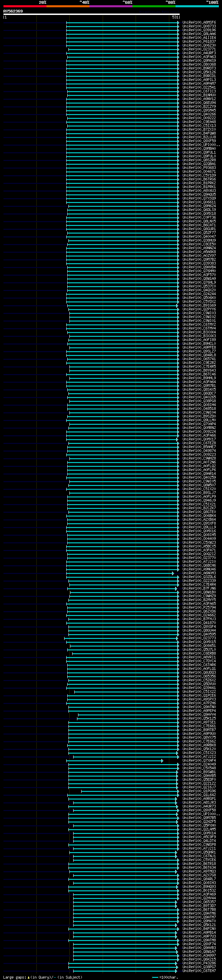Select hit UniRef100_B9IG69
222x980 pixels.
[199, 306]
